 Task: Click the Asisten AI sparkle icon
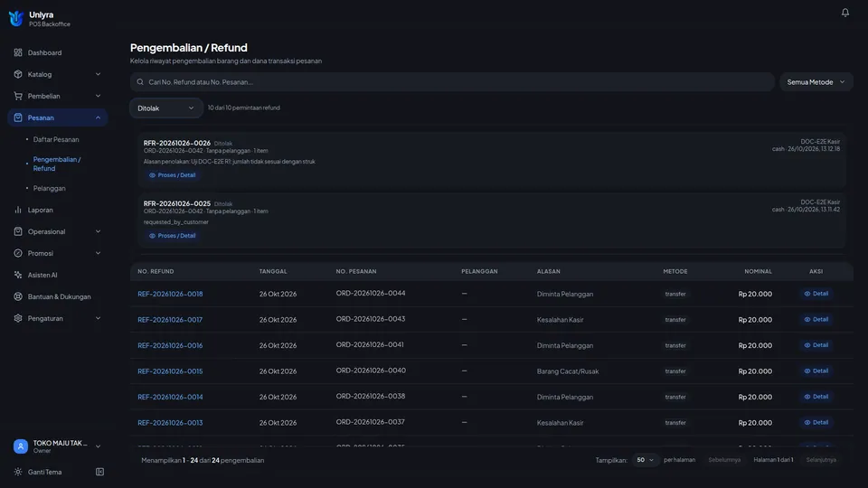[18, 275]
